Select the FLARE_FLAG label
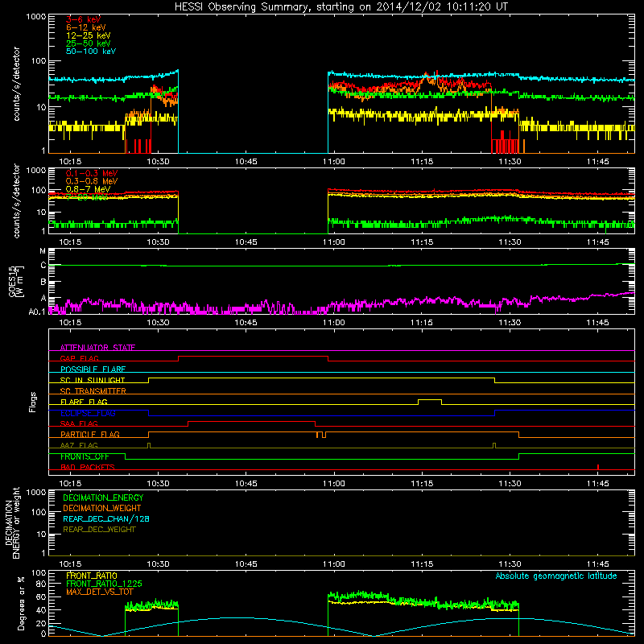644x644 pixels. pos(84,402)
